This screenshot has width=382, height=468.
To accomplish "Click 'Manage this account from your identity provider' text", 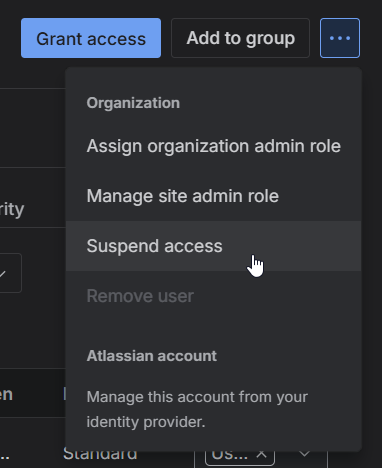I will (x=197, y=409).
